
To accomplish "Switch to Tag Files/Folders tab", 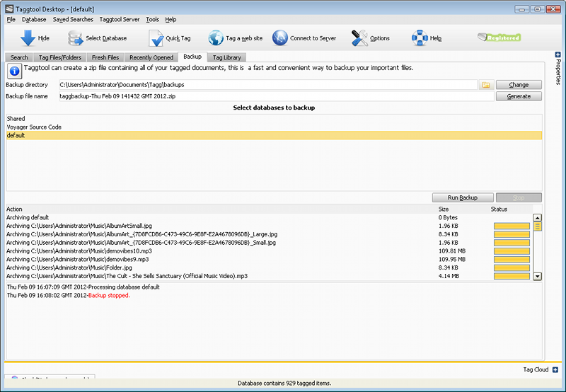I will click(x=60, y=57).
